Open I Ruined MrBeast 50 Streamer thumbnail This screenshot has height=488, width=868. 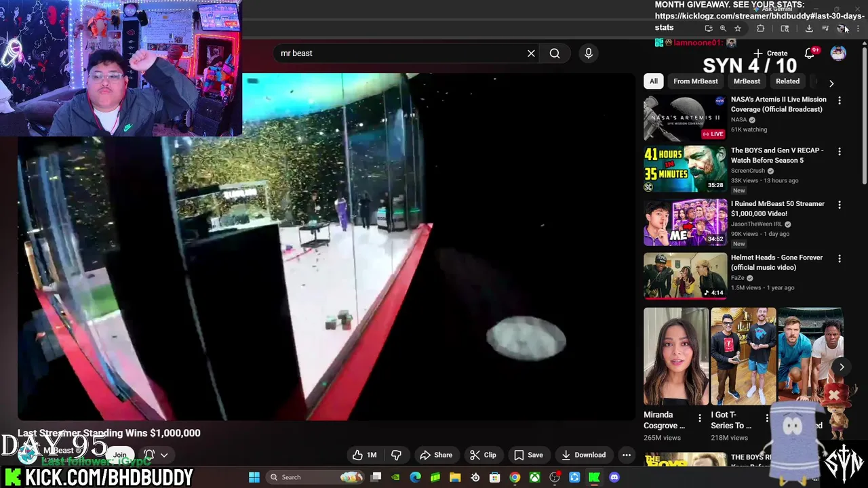pos(685,222)
